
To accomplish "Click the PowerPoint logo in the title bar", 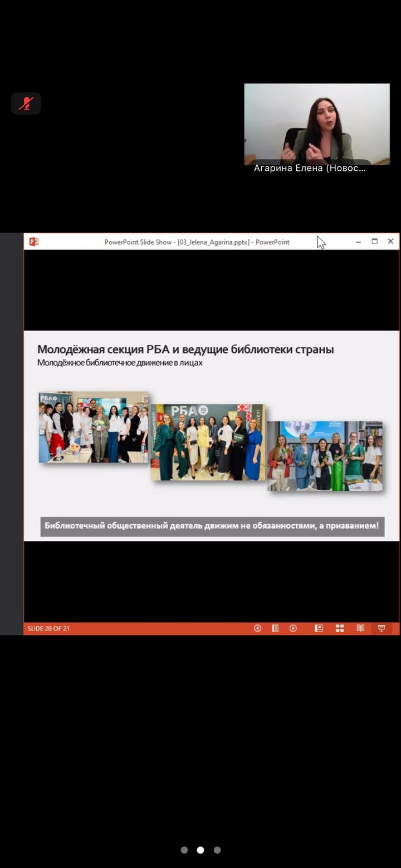I will click(34, 241).
